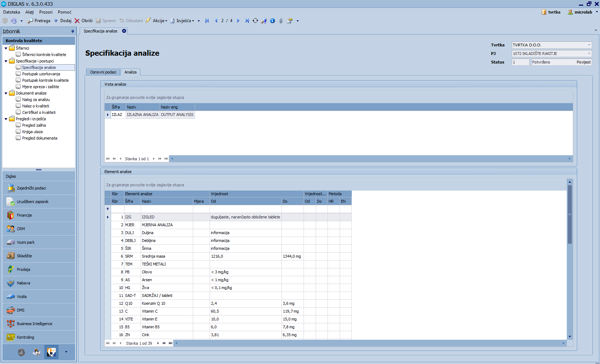Expand the PJ warehouse combo box
Image resolution: width=600 pixels, height=364 pixels.
point(589,54)
